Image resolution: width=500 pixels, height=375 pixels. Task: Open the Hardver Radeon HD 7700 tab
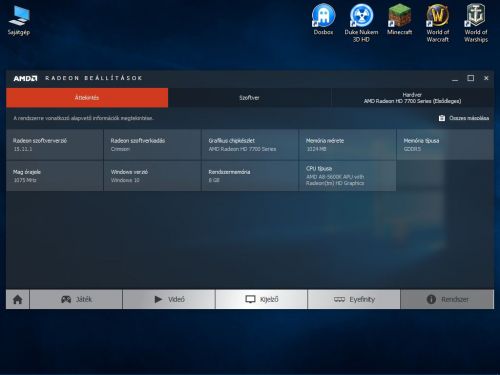click(412, 98)
